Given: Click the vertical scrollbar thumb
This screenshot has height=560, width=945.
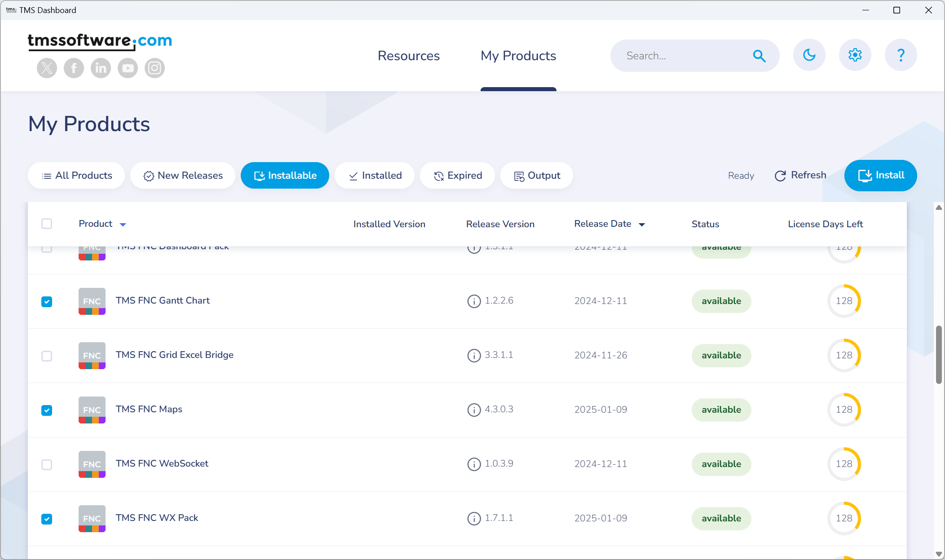Looking at the screenshot, I should pyautogui.click(x=939, y=355).
